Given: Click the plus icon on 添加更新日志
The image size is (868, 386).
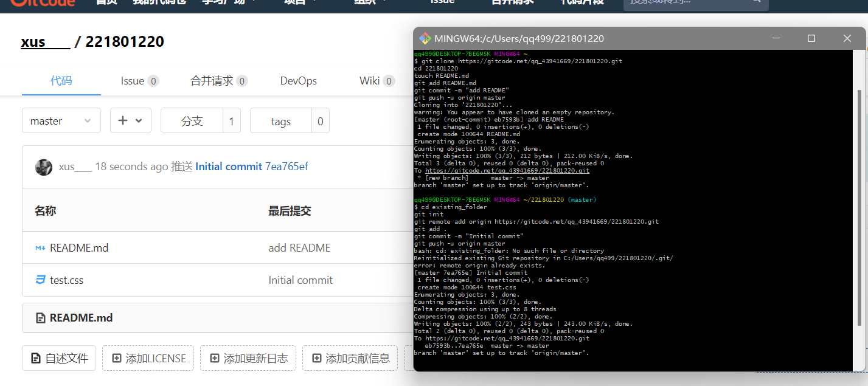Looking at the screenshot, I should [x=214, y=359].
